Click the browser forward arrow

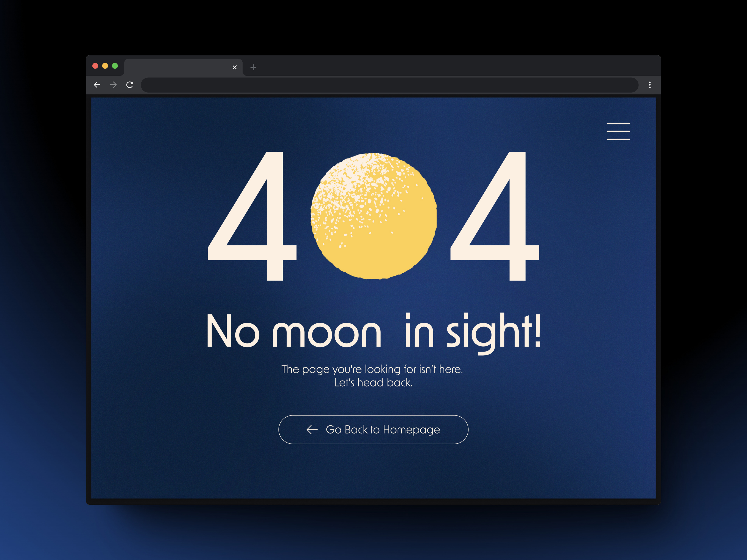113,85
